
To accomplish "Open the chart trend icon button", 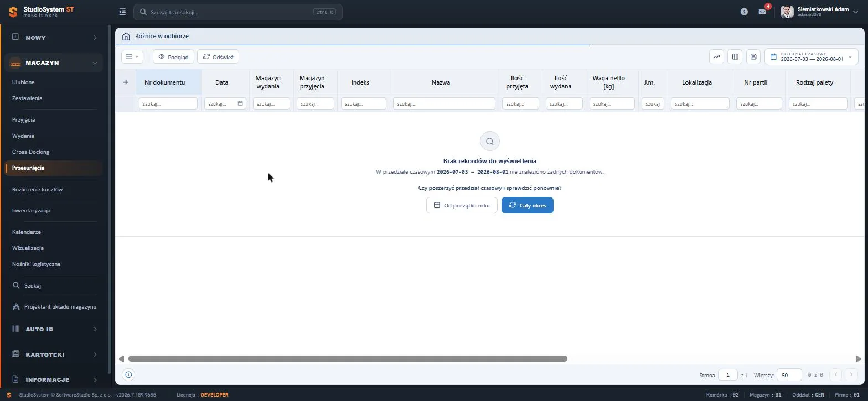I will click(716, 56).
